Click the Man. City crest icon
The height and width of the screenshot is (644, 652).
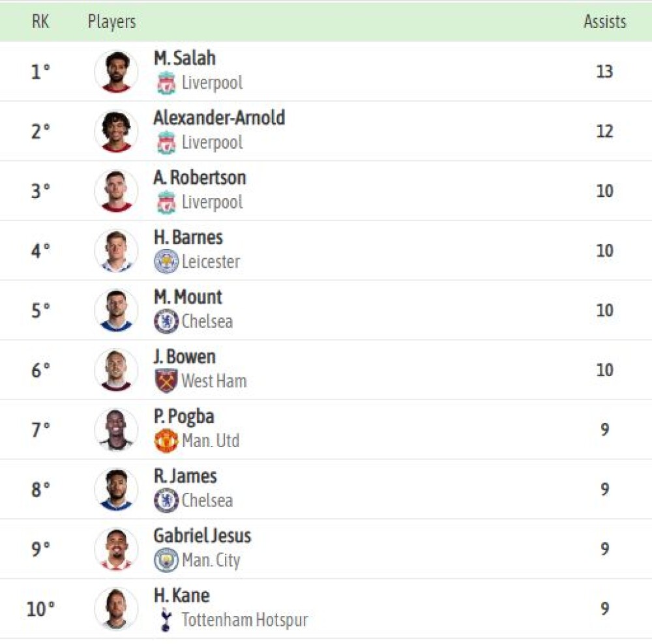click(x=166, y=560)
